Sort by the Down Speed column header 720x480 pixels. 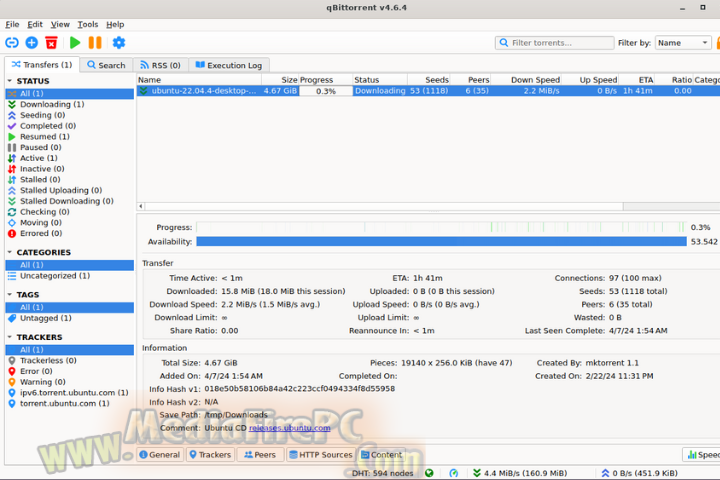(x=526, y=80)
